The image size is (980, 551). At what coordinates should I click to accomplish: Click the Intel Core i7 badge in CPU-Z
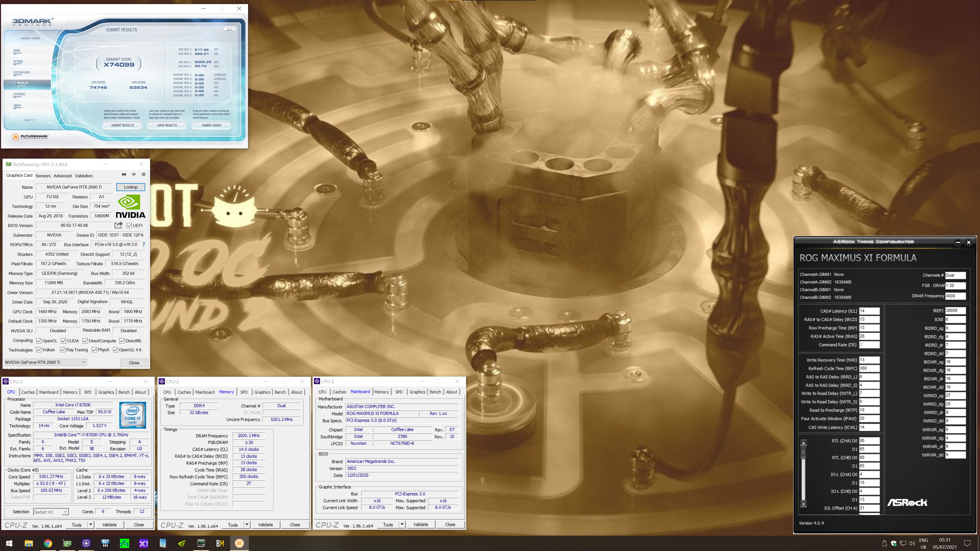click(x=132, y=415)
